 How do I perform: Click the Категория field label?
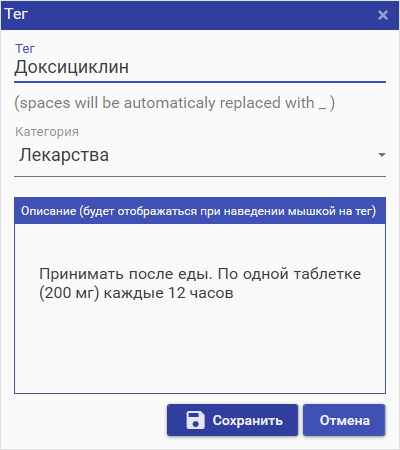(47, 132)
